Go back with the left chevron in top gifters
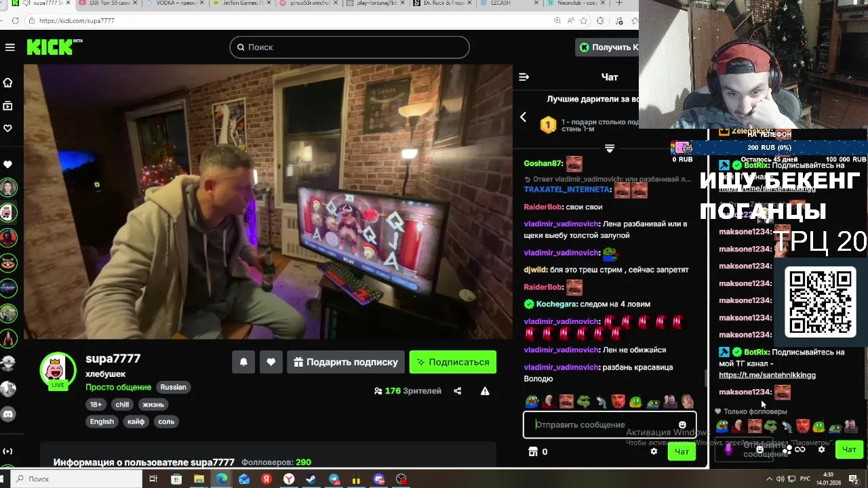The height and width of the screenshot is (488, 868). point(523,117)
